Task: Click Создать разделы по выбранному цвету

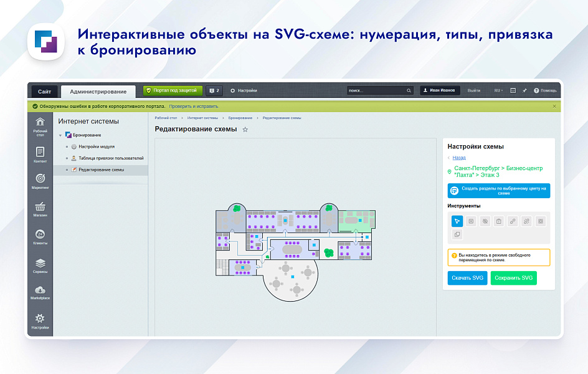Action: tap(499, 191)
